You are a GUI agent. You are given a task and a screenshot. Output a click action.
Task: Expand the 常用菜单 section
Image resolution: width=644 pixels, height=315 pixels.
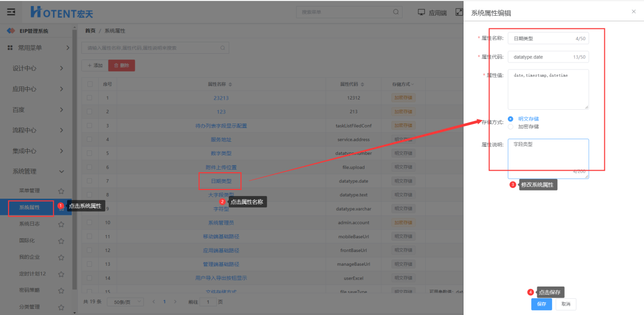(x=68, y=48)
